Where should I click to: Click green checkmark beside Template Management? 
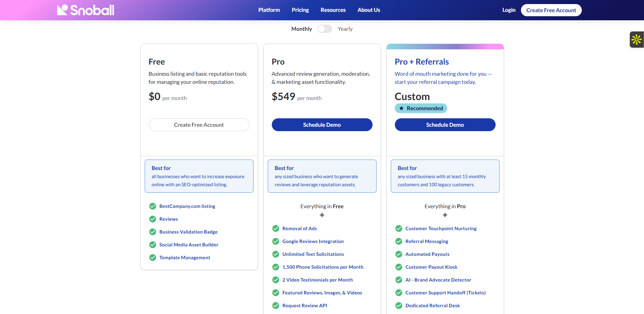pos(153,258)
